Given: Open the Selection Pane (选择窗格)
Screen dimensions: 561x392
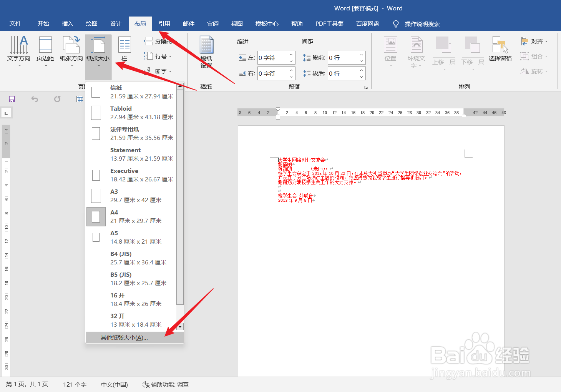Looking at the screenshot, I should click(x=500, y=49).
